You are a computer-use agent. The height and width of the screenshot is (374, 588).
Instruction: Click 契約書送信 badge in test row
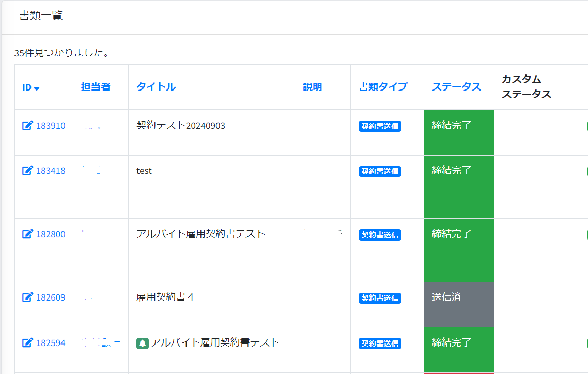point(380,171)
